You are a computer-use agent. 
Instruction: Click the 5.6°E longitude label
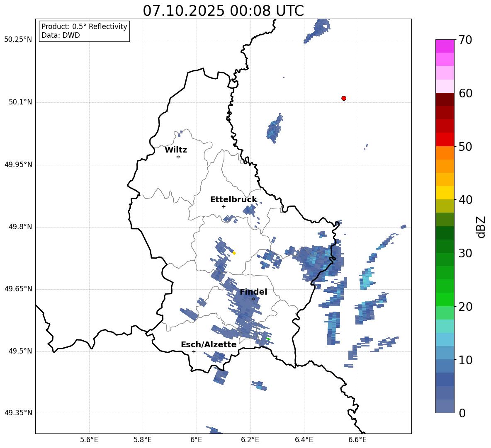click(89, 440)
